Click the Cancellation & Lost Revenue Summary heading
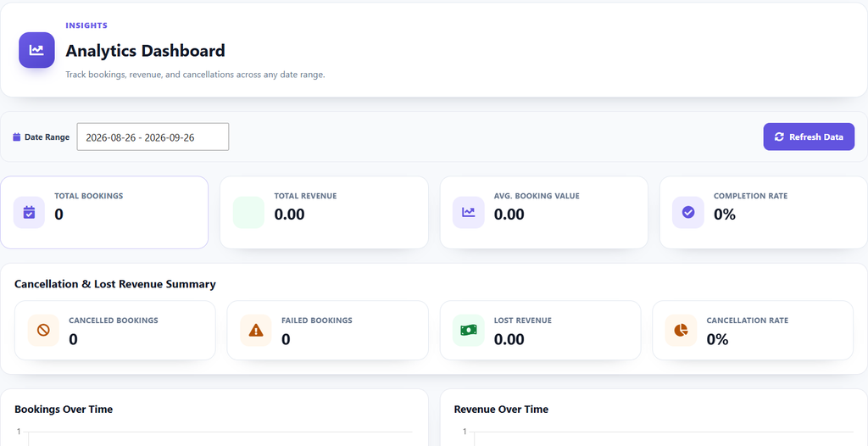Viewport: 868px width, 446px height. click(x=115, y=284)
